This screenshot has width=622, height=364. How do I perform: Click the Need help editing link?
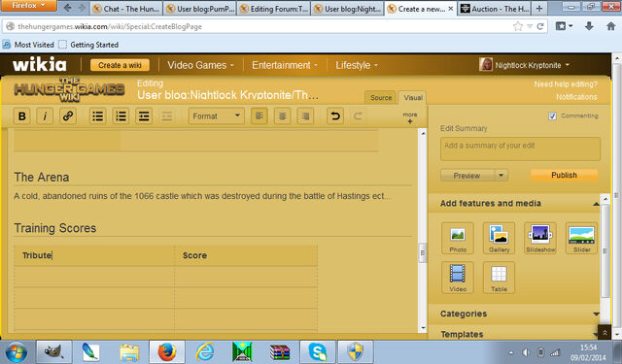(x=566, y=84)
